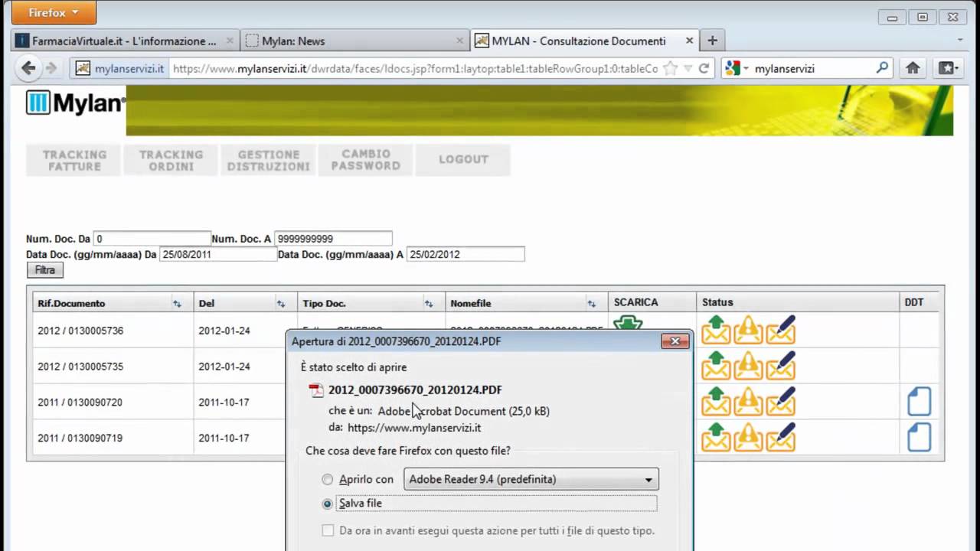Viewport: 980px width, 551px height.
Task: Open URL history dropdown arrow
Action: click(688, 68)
